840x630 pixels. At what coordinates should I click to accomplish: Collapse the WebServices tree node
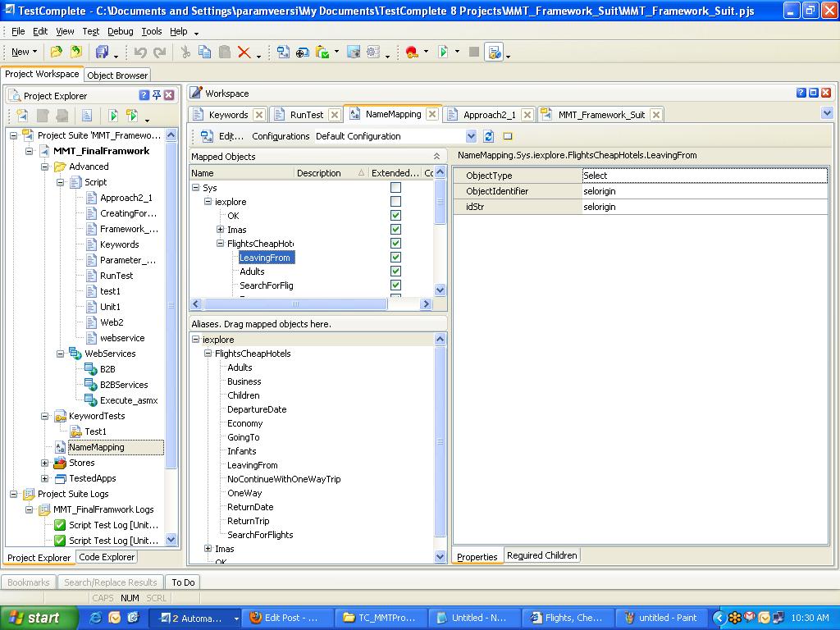61,354
